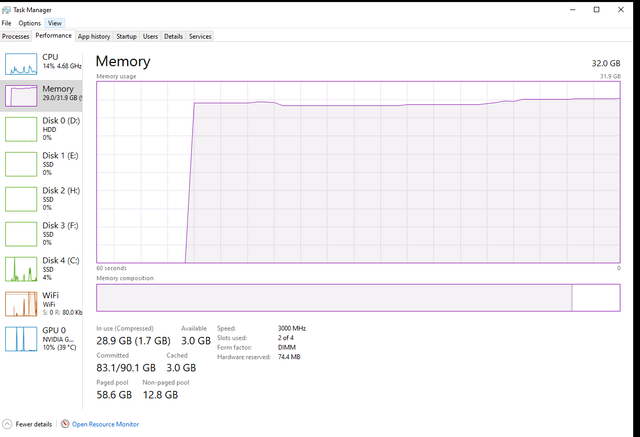
Task: Click the Task Manager title bar icon
Action: pyautogui.click(x=6, y=9)
